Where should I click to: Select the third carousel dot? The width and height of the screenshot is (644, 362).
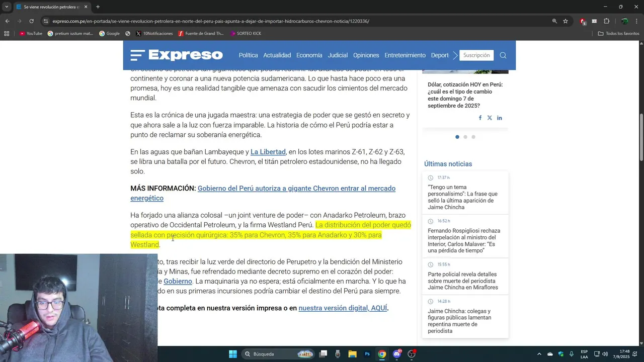(473, 137)
